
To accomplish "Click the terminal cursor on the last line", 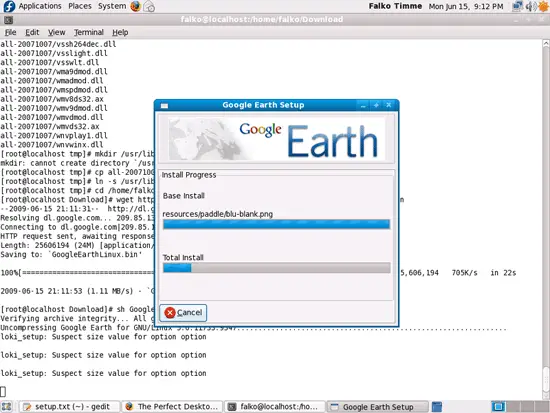I will (3, 391).
